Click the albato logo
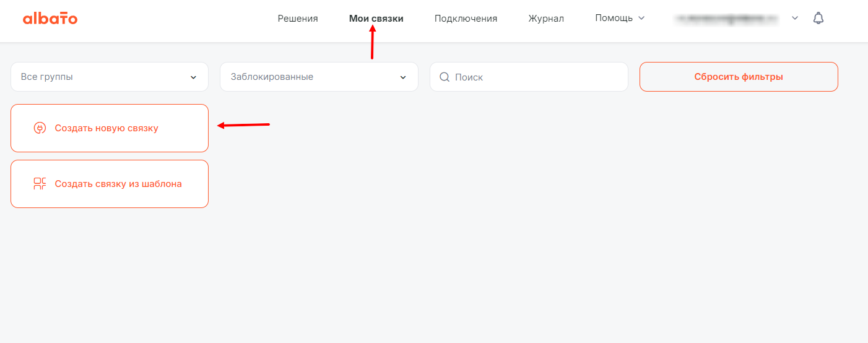Viewport: 868px width, 343px height. (x=50, y=19)
